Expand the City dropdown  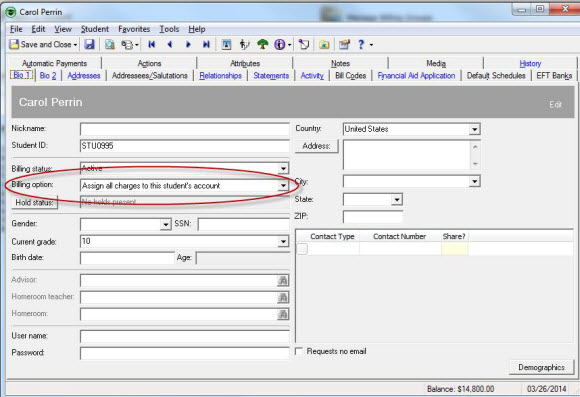tap(475, 182)
